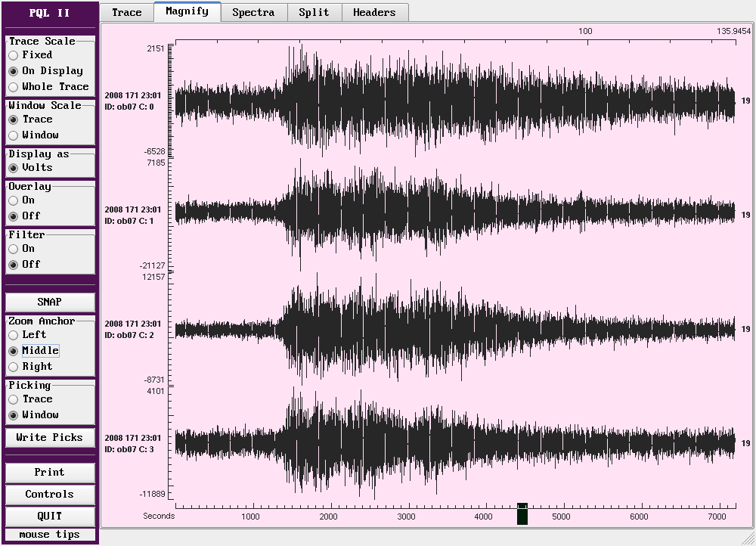756x546 pixels.
Task: Turn Overlay on
Action: coord(14,200)
